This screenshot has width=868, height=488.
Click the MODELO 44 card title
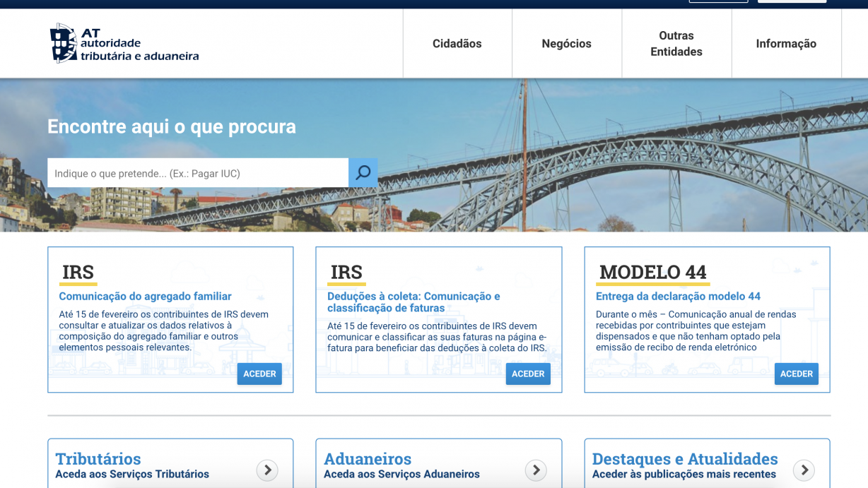point(653,272)
